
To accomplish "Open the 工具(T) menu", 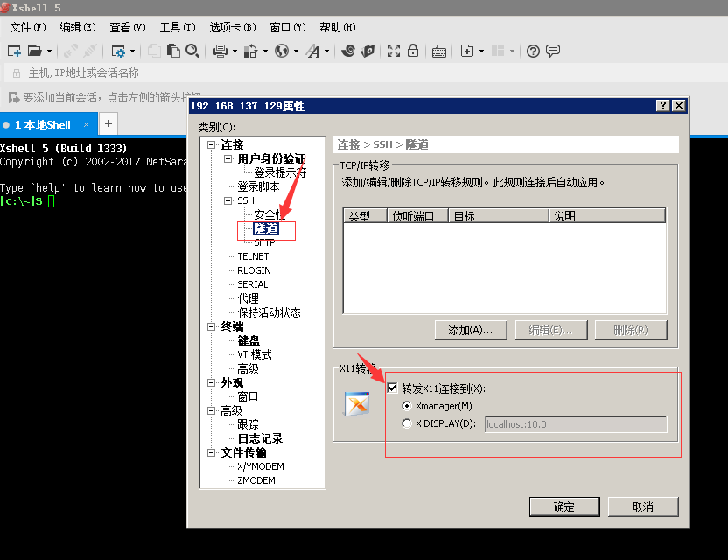I will pos(178,27).
